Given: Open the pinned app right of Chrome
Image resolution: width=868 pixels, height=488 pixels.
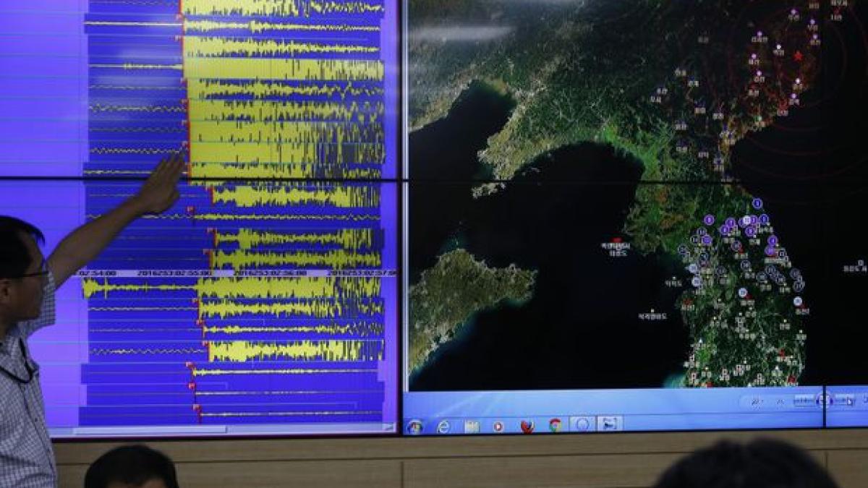Looking at the screenshot, I should (581, 423).
